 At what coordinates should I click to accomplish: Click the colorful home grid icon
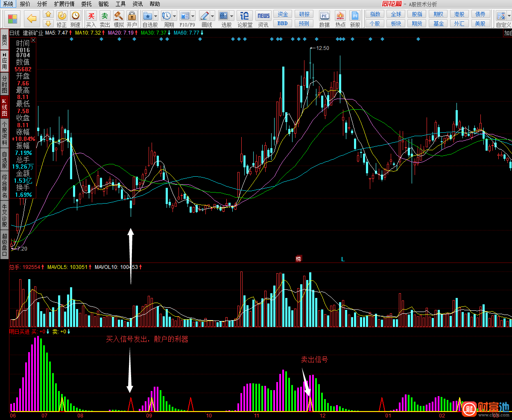12,19
